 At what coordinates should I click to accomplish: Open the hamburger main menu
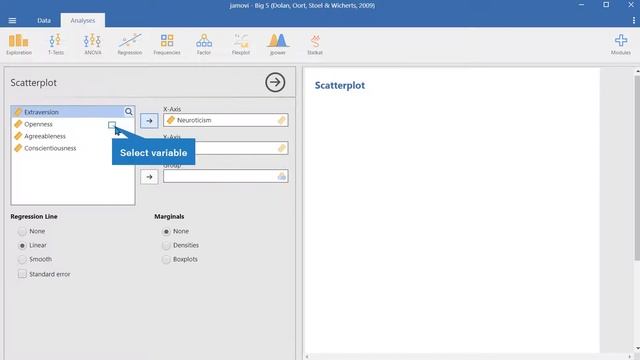(x=12, y=20)
